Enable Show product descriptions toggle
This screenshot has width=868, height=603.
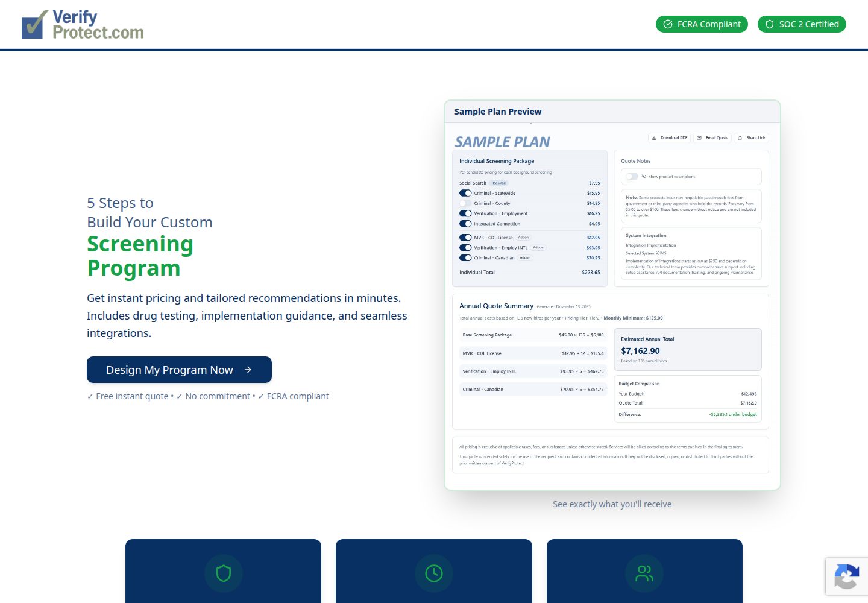[632, 177]
